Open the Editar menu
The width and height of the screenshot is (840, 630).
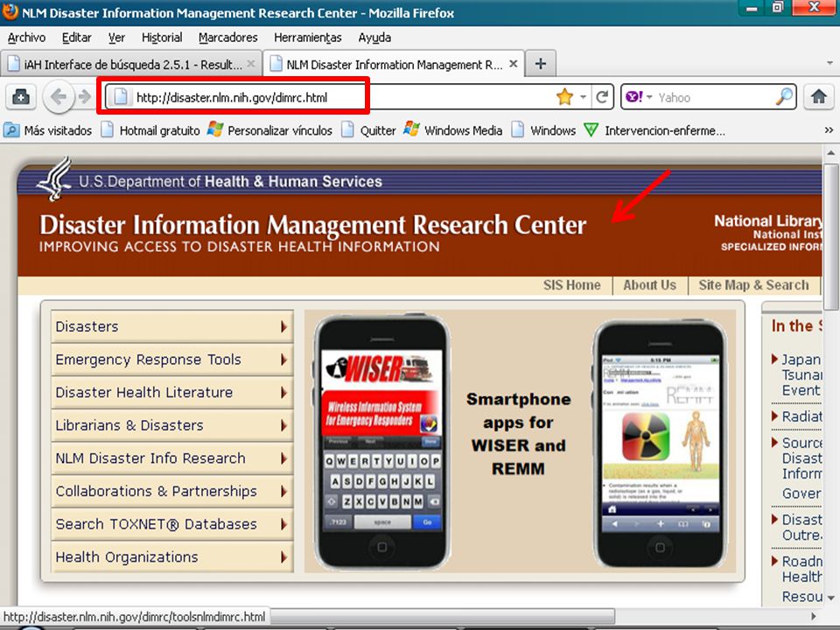(77, 38)
